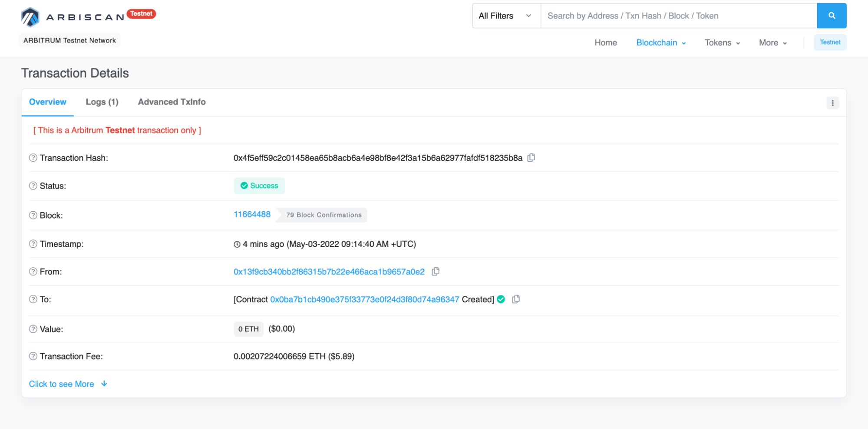Expand the Blockchain nav menu
Screen dimensions: 868x429
660,43
